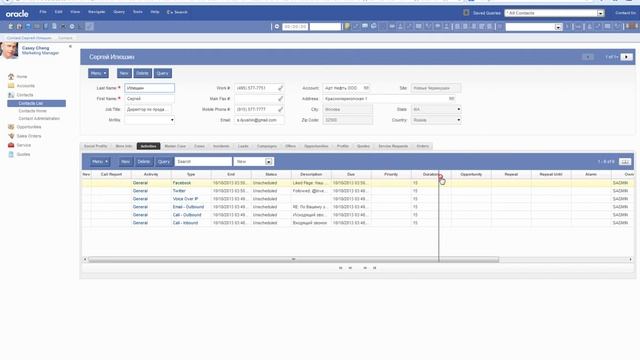Open the Saved Queries dropdown
640x360 pixels.
coord(600,13)
